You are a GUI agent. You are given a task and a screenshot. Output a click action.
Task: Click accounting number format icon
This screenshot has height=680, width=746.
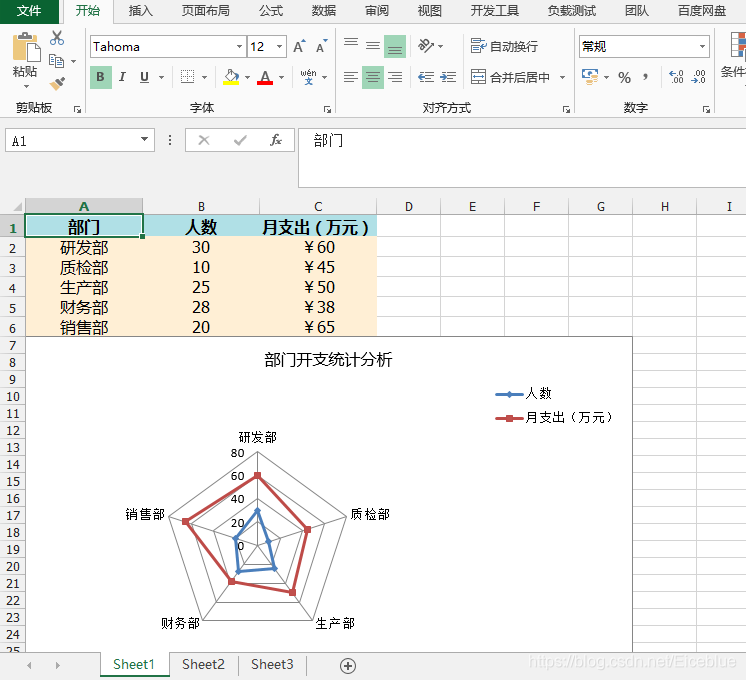coord(590,77)
